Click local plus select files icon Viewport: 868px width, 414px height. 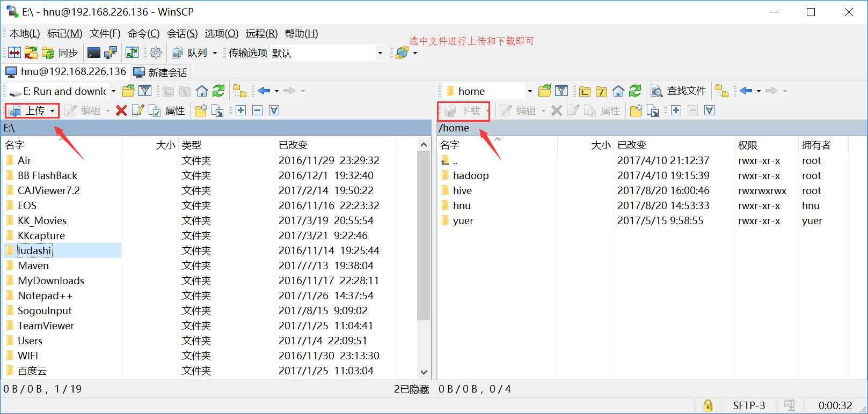click(240, 110)
